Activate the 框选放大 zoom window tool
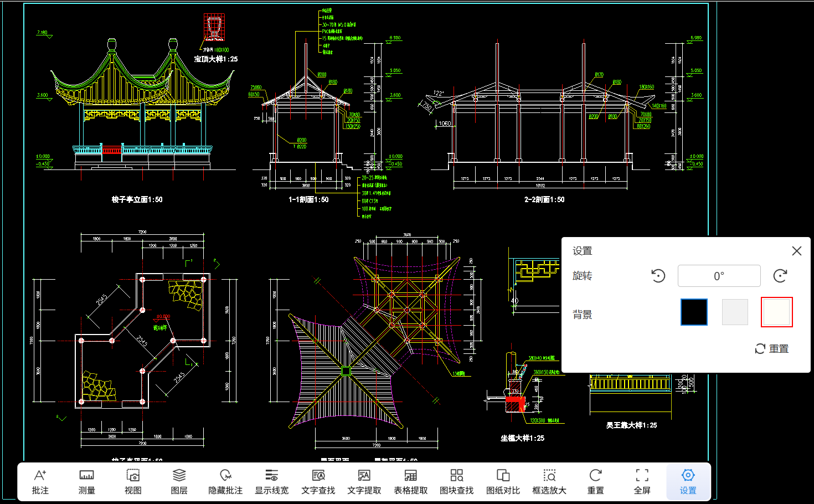The height and width of the screenshot is (504, 814). pos(549,482)
